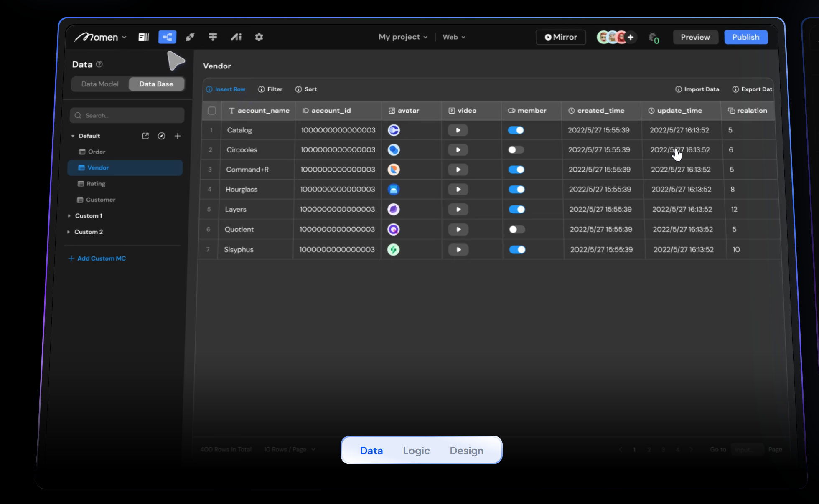Click the Publish button
The width and height of the screenshot is (819, 504).
pos(746,37)
